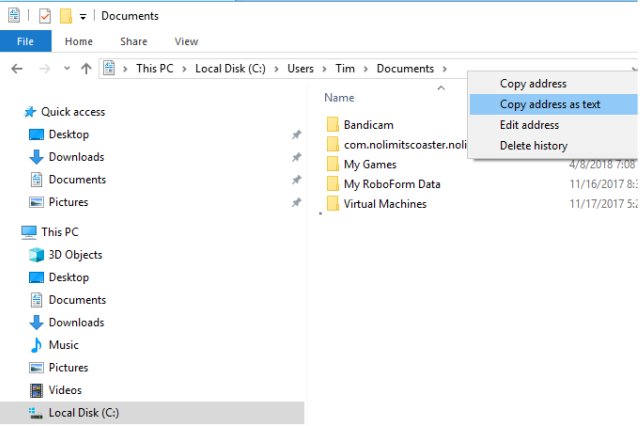The image size is (640, 426).
Task: Select This PC in navigation pane
Action: (60, 232)
